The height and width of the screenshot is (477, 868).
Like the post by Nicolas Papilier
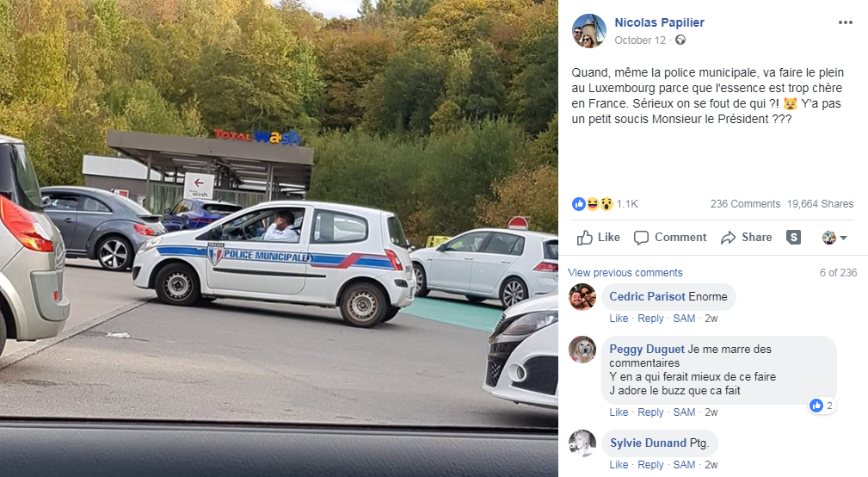coord(599,237)
